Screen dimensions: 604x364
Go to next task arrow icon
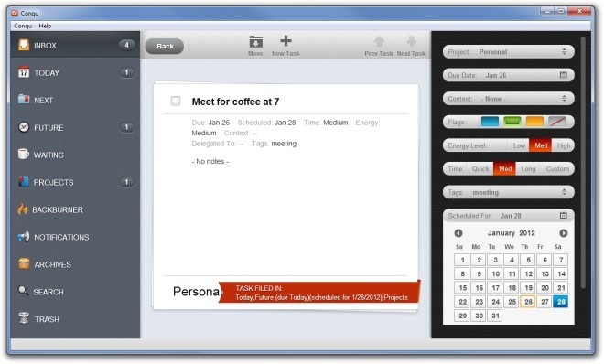coord(412,41)
